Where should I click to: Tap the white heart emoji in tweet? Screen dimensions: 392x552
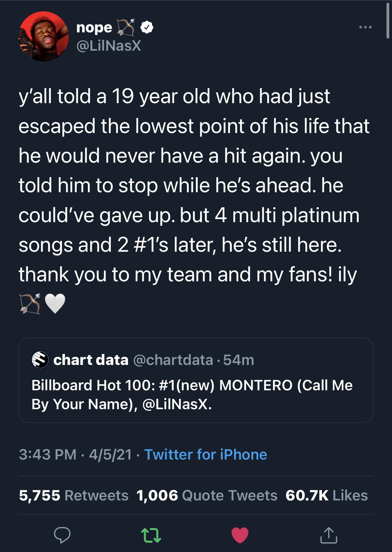(55, 304)
